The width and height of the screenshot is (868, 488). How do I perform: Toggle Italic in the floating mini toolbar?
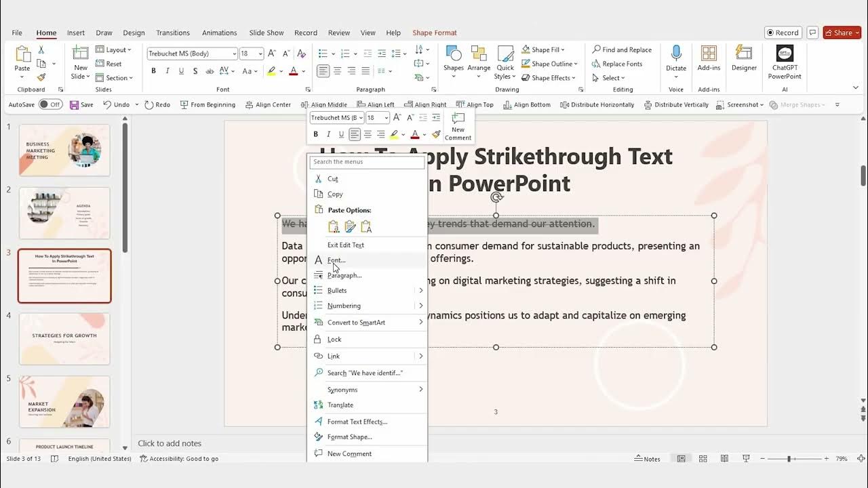[328, 134]
